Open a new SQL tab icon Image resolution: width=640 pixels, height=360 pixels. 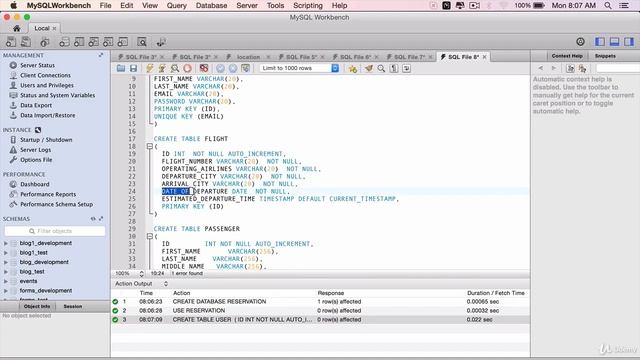tap(11, 42)
